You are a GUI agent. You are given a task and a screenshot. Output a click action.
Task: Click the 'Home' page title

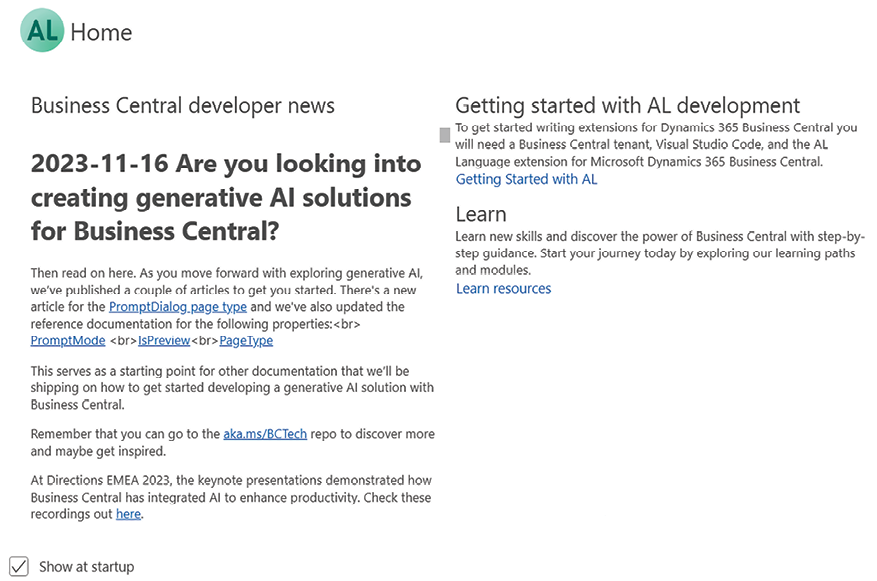101,32
